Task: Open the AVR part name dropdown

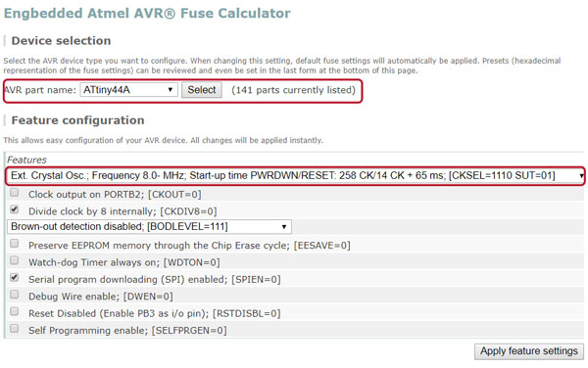Action: [x=128, y=90]
